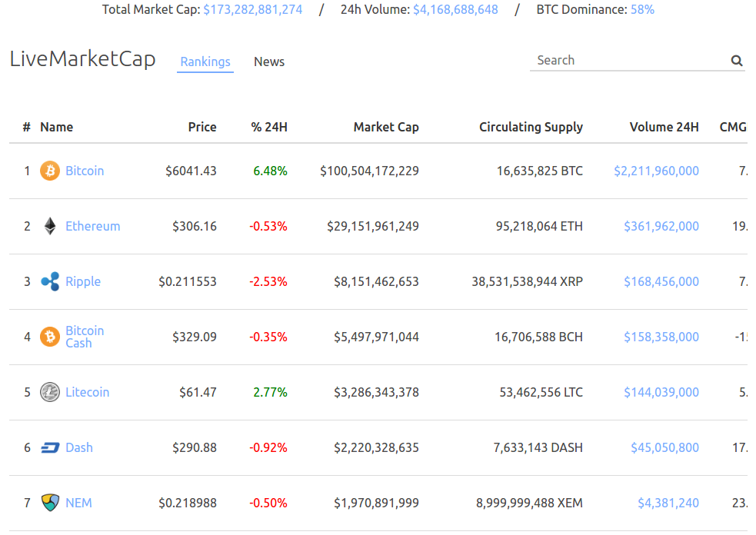Screen dimensions: 756x535
Task: Click Ethereum market cap $29,151,961,249
Action: click(x=373, y=226)
